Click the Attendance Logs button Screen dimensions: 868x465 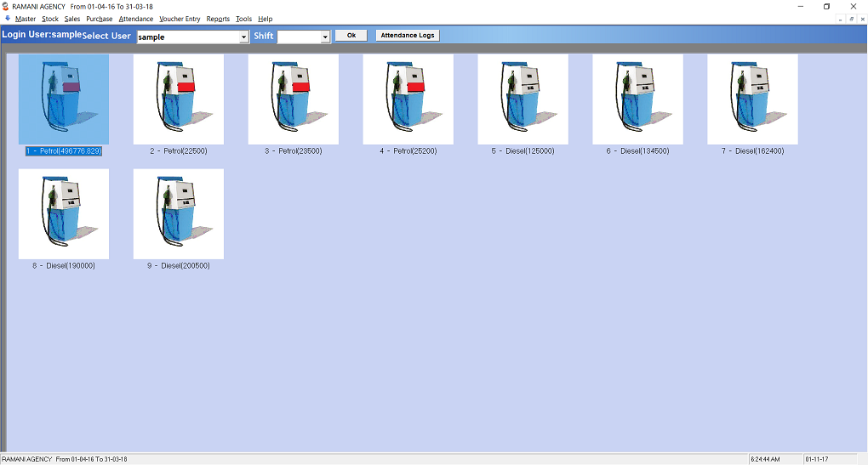point(408,36)
